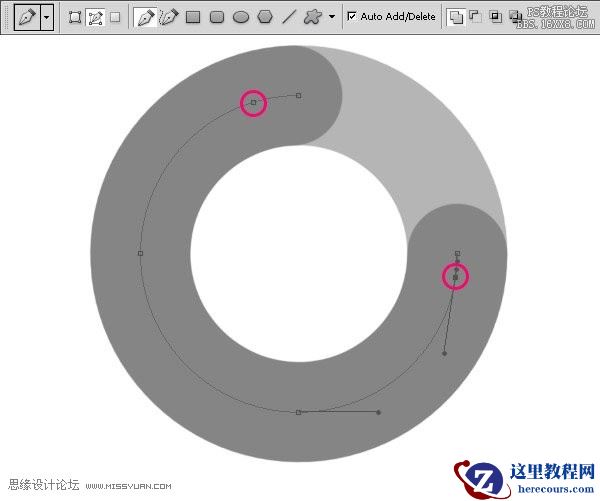Screen dimensions: 600x501
Task: Select Add to path area icon
Action: tap(456, 16)
